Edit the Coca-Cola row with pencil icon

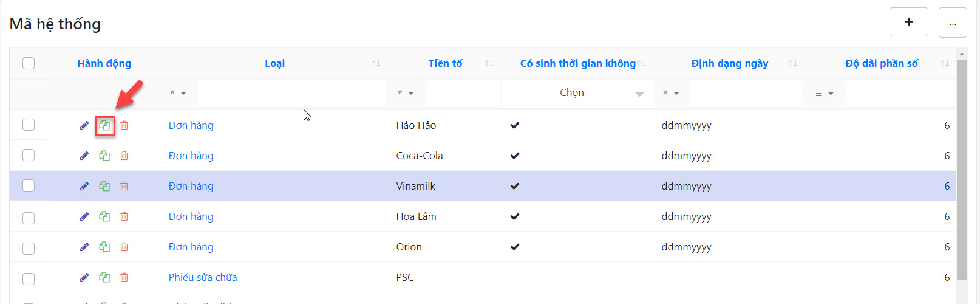tap(84, 156)
